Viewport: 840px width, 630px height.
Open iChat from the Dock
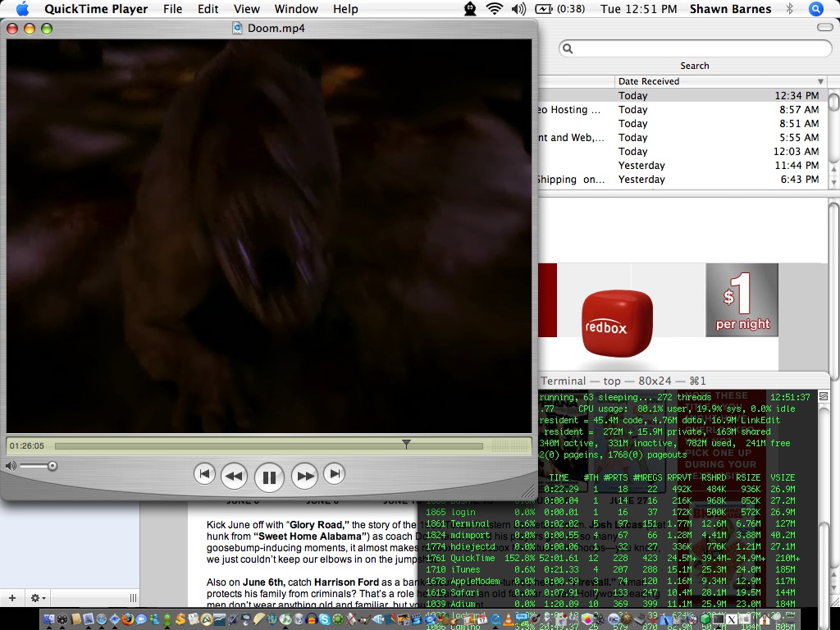click(141, 619)
